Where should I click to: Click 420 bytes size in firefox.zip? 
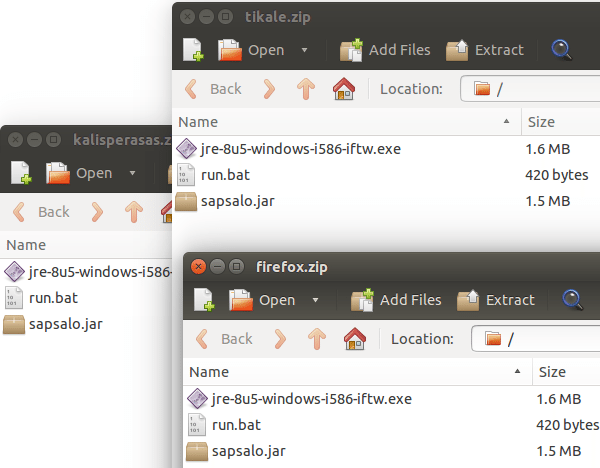567,425
